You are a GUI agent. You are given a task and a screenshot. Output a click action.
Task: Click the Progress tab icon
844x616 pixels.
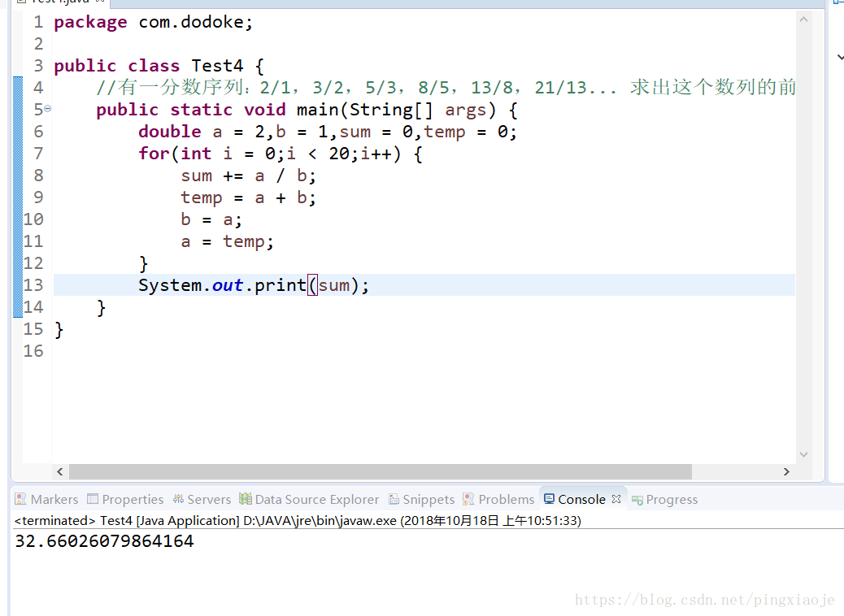637,501
